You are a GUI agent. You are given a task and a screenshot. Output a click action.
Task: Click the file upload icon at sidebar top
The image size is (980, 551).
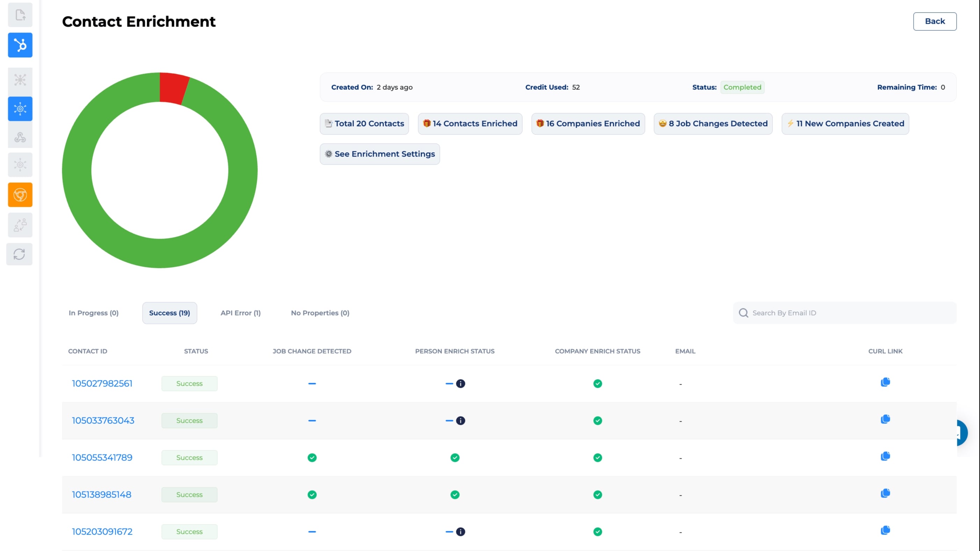coord(20,15)
